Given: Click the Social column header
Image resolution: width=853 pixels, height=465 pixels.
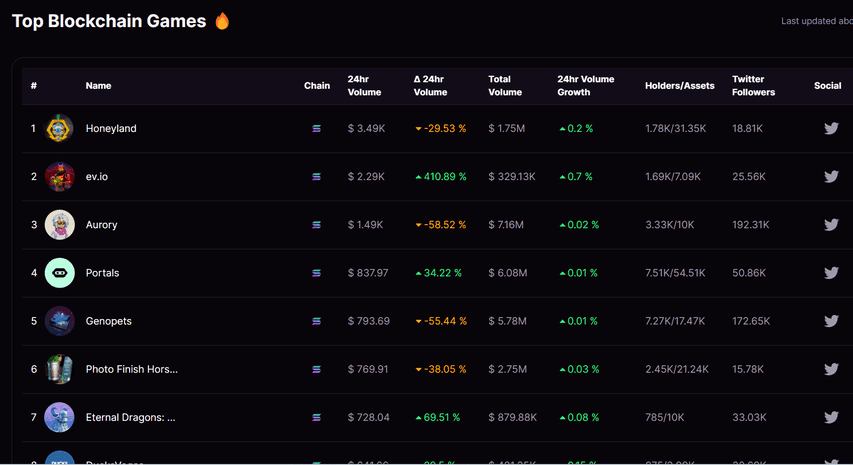Looking at the screenshot, I should tap(827, 85).
